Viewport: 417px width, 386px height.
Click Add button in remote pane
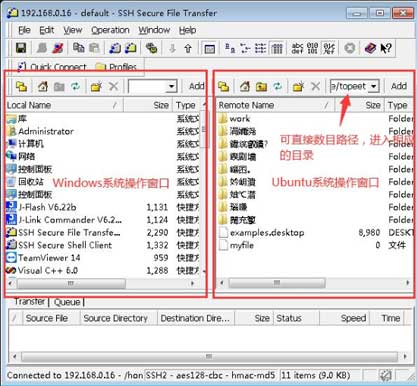point(399,86)
